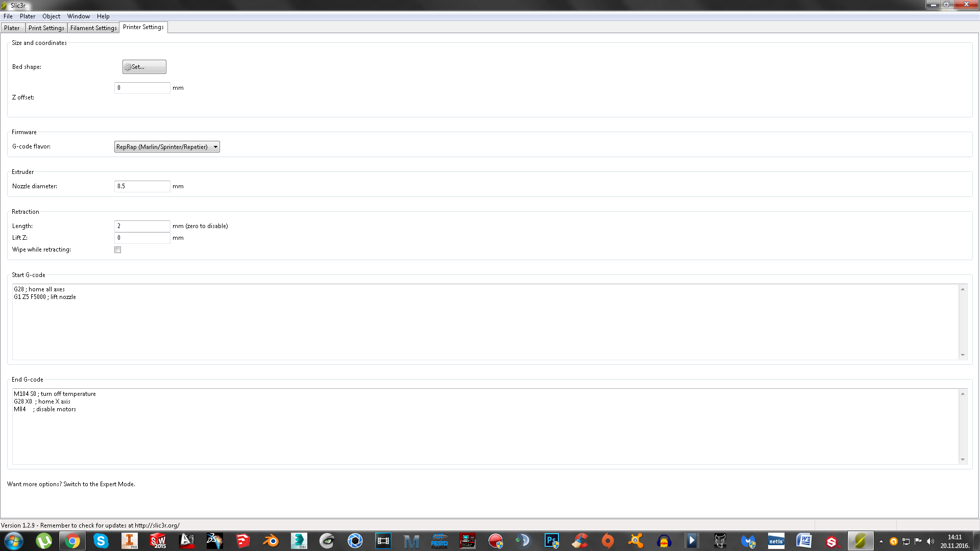Click the Bed shape Set button
980x551 pixels.
[x=144, y=67]
